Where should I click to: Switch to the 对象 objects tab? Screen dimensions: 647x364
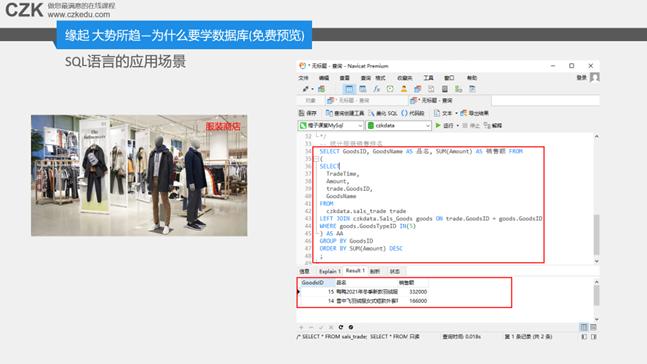coord(310,101)
